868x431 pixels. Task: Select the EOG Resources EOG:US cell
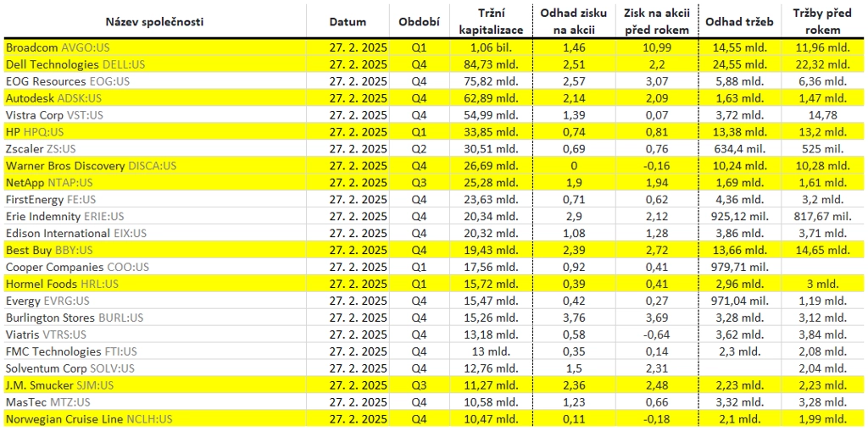[x=154, y=81]
